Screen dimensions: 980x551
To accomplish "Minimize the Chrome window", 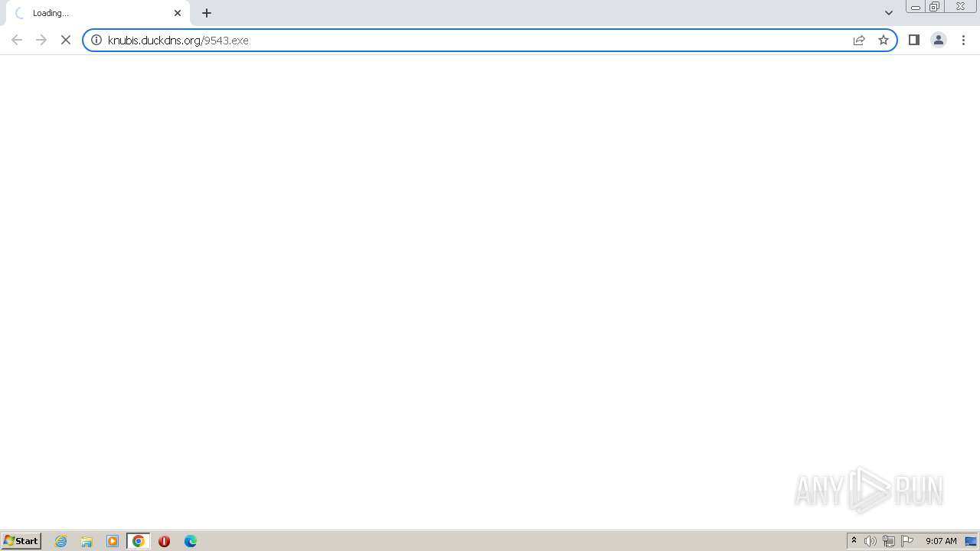I will pos(916,7).
